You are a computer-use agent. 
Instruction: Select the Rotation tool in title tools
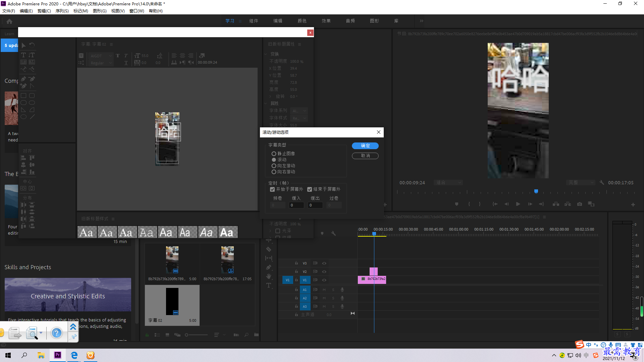tap(32, 45)
